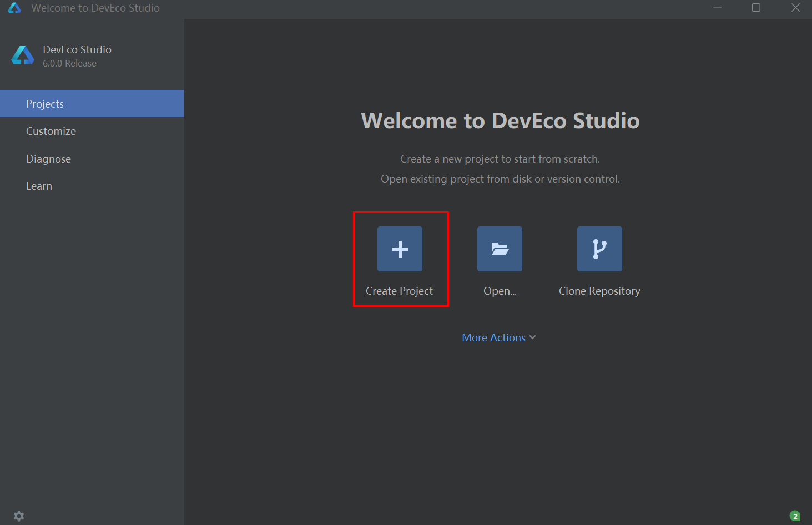Minimize the Welcome to DevEco Studio window
Image resolution: width=812 pixels, height=525 pixels.
[717, 8]
